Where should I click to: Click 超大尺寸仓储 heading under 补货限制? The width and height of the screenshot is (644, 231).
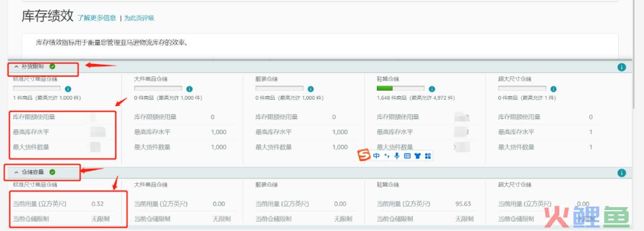(515, 79)
